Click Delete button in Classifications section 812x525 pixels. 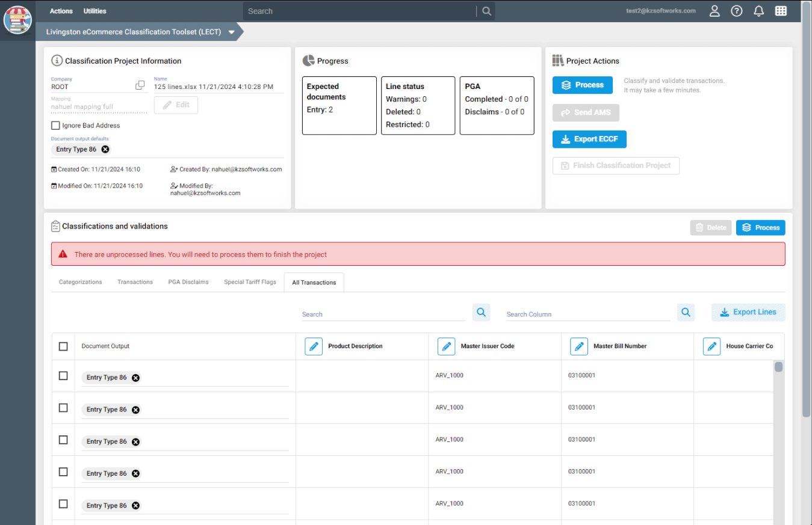[x=711, y=228]
